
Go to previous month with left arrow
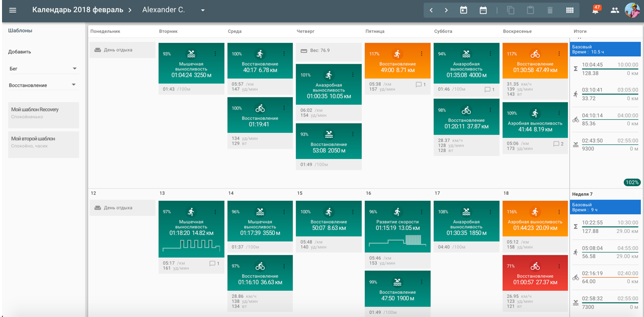click(x=431, y=10)
